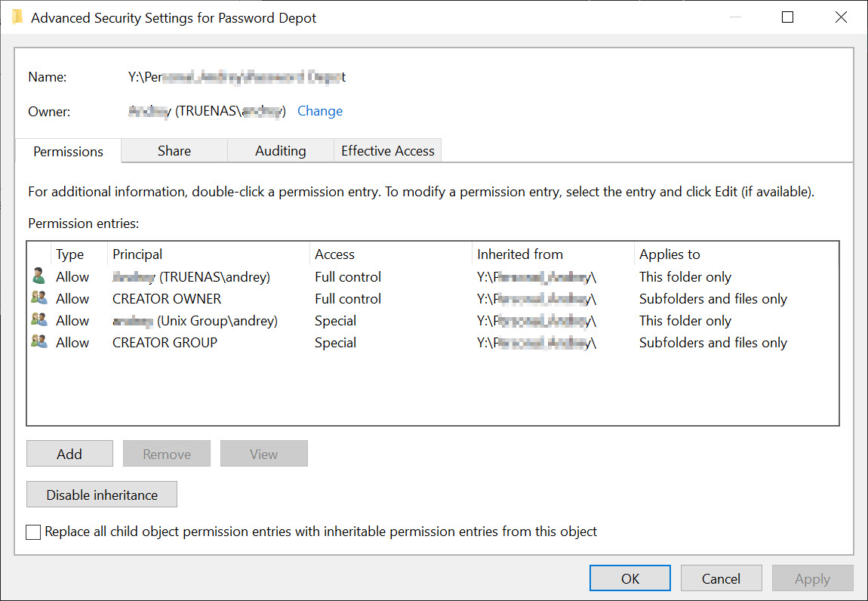Select the (TRUENAS\andrey) principal entry
The height and width of the screenshot is (601, 868).
[191, 276]
